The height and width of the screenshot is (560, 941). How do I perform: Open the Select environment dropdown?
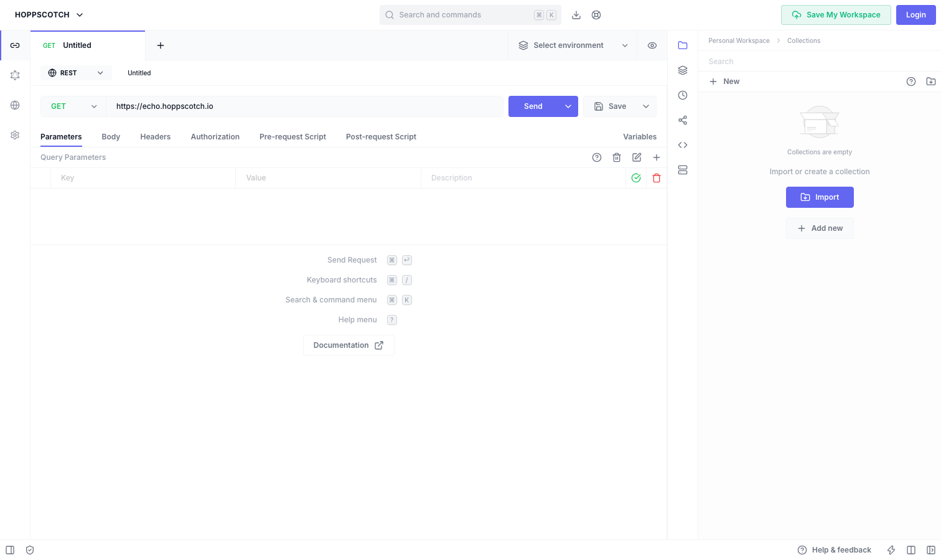pyautogui.click(x=573, y=45)
